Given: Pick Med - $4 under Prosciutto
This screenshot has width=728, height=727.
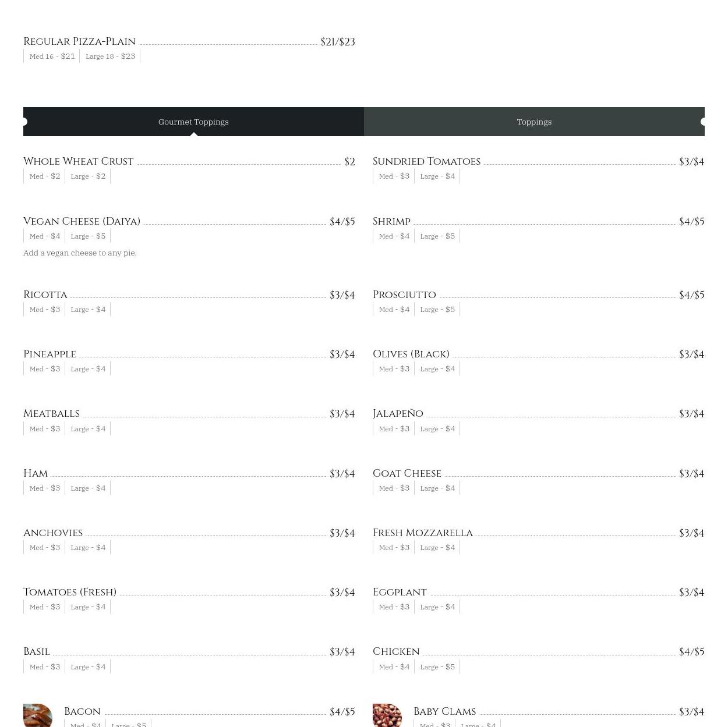Looking at the screenshot, I should [x=394, y=309].
